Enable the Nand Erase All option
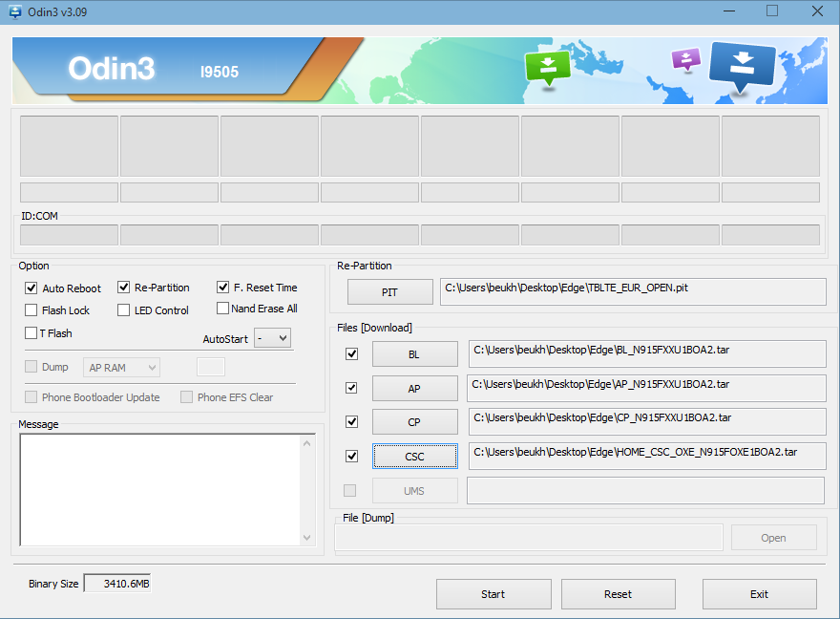This screenshot has height=619, width=840. pyautogui.click(x=222, y=309)
